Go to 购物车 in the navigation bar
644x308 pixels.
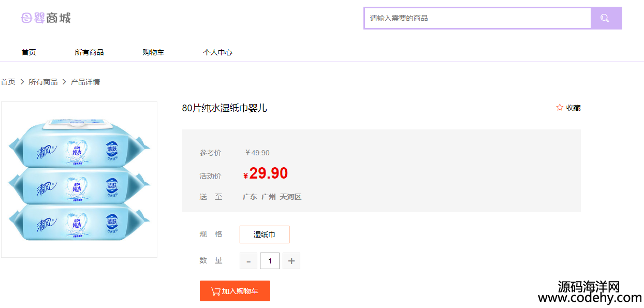153,52
